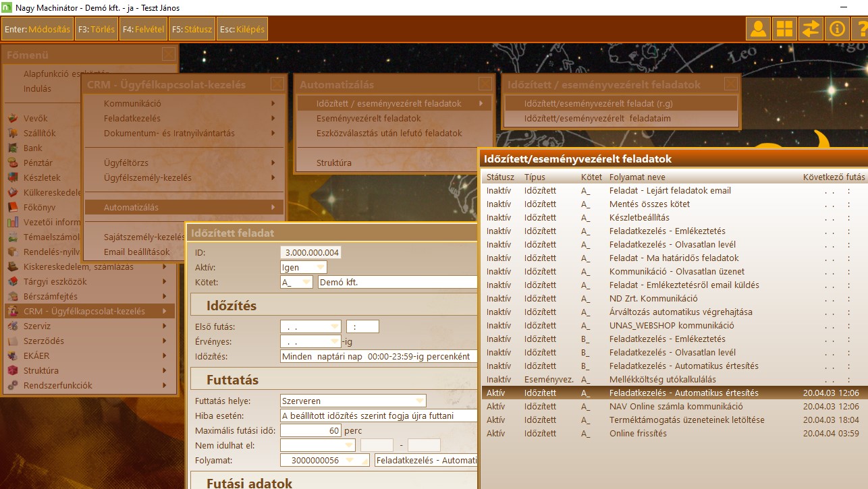Click the Bank icon in Főmenü
868x489 pixels.
12,148
